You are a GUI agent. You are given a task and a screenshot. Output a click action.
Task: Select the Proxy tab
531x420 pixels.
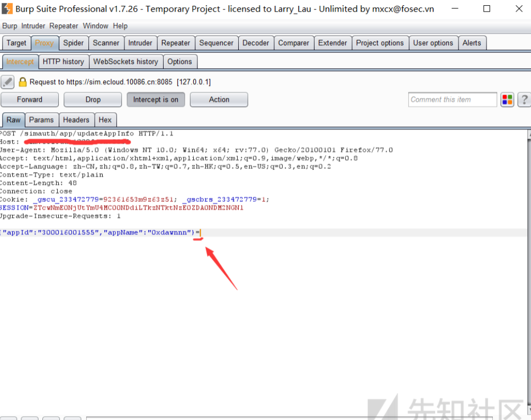pyautogui.click(x=44, y=43)
